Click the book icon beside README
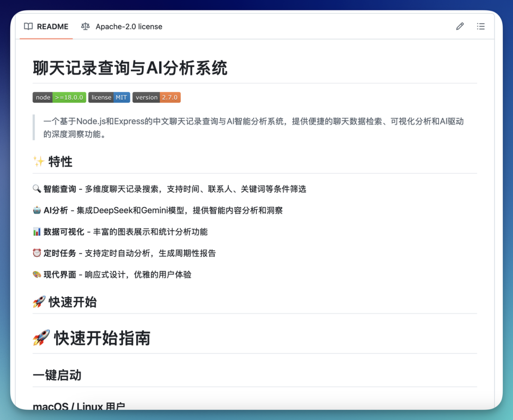Screen dimensions: 513x420 (28, 27)
